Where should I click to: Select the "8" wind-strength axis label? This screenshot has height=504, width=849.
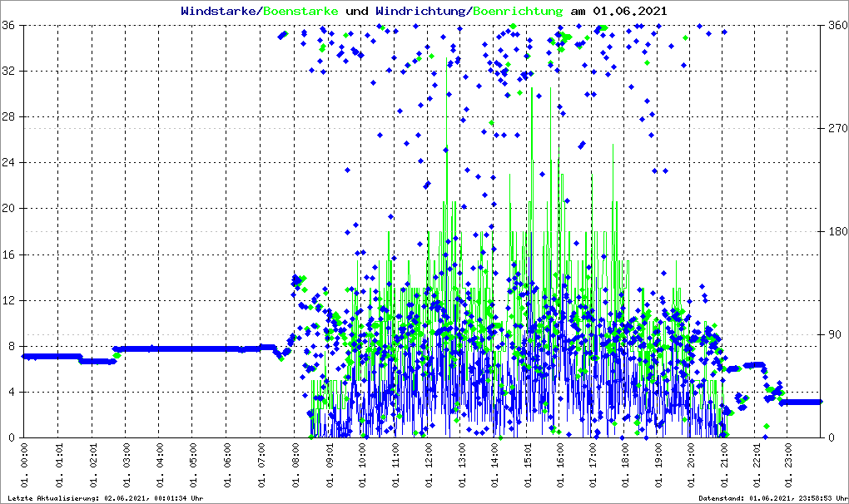click(x=12, y=346)
